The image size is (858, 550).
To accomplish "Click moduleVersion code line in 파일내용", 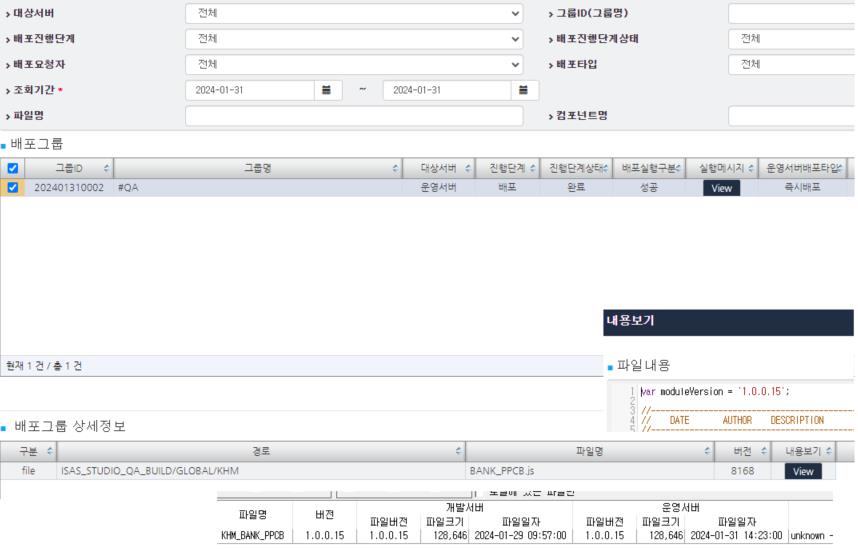I will [x=715, y=392].
